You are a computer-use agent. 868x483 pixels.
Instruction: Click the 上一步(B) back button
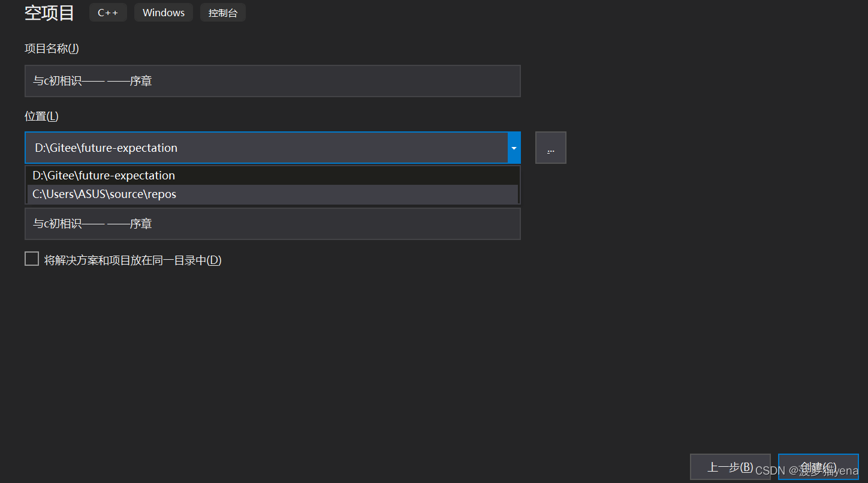[x=730, y=467]
